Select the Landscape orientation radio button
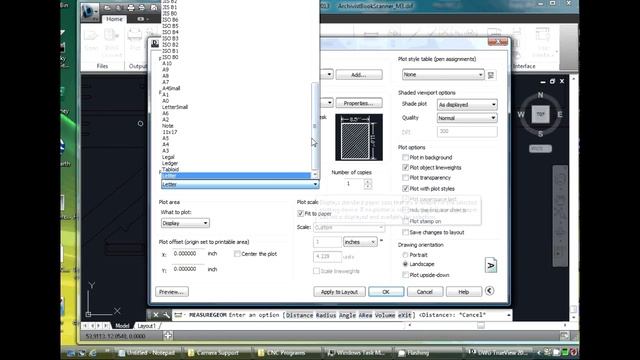The image size is (640, 360). coord(405,264)
